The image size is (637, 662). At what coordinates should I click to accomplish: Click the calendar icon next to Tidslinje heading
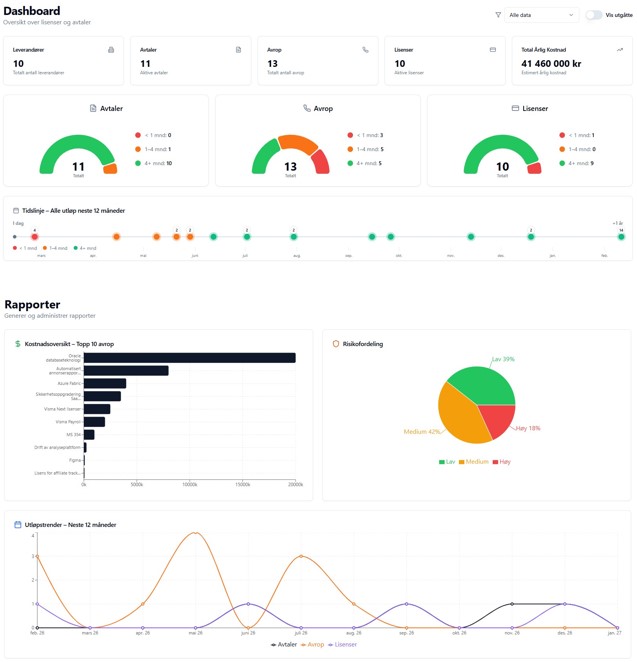(x=16, y=211)
